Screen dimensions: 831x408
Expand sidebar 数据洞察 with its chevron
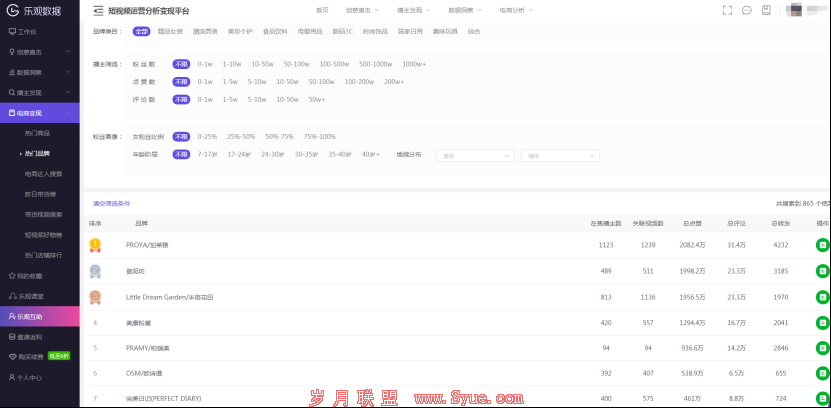click(x=68, y=72)
